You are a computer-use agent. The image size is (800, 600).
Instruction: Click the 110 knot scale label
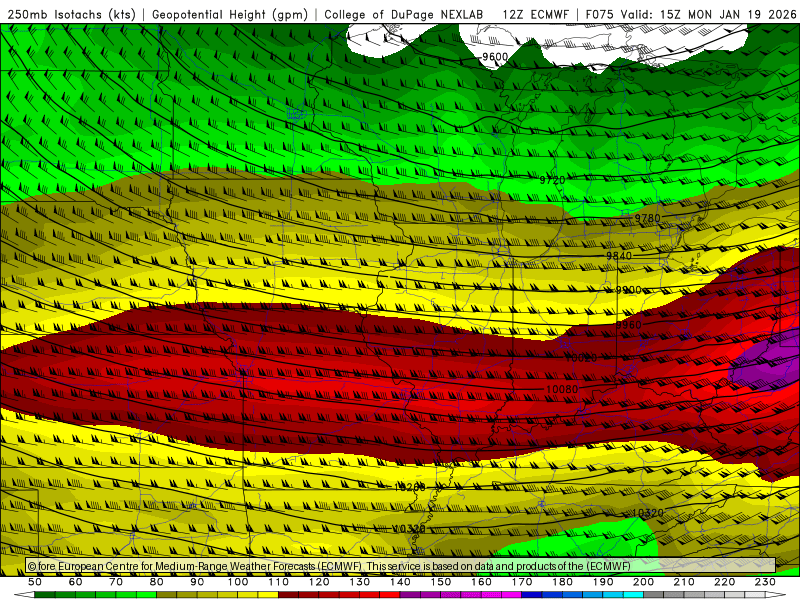(278, 582)
